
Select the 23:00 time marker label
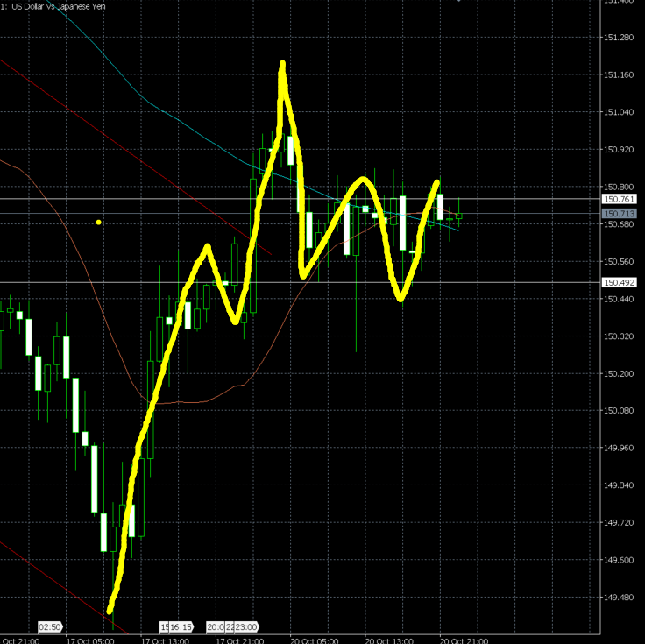pos(245,627)
